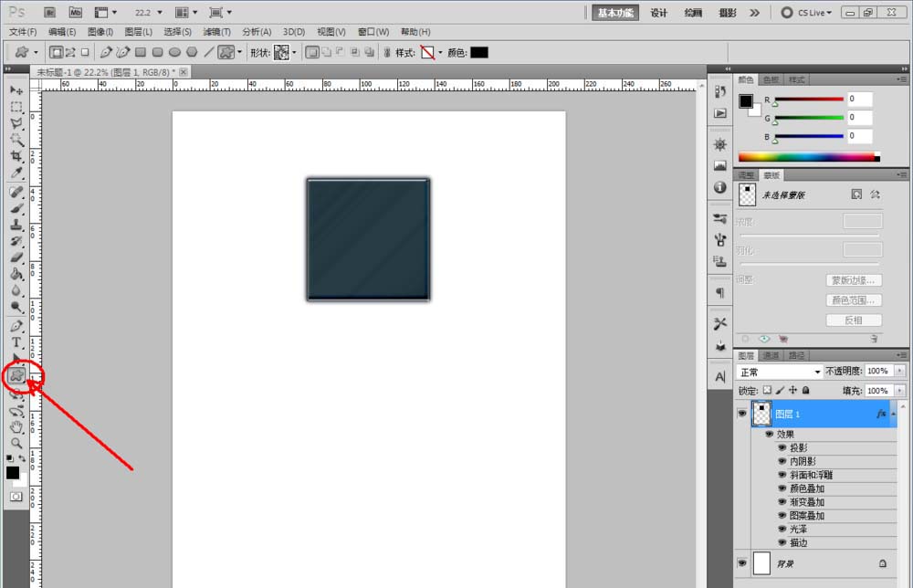The width and height of the screenshot is (913, 588).
Task: Select the Horizontal Type tool
Action: [x=16, y=342]
